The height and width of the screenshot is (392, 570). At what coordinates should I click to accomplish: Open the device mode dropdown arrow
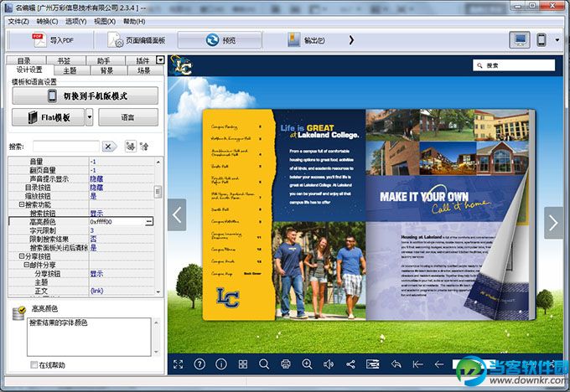557,40
